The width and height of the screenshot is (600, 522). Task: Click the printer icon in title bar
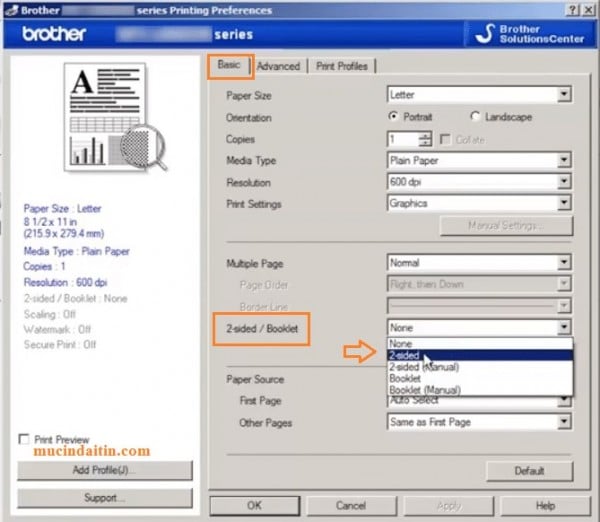click(11, 10)
